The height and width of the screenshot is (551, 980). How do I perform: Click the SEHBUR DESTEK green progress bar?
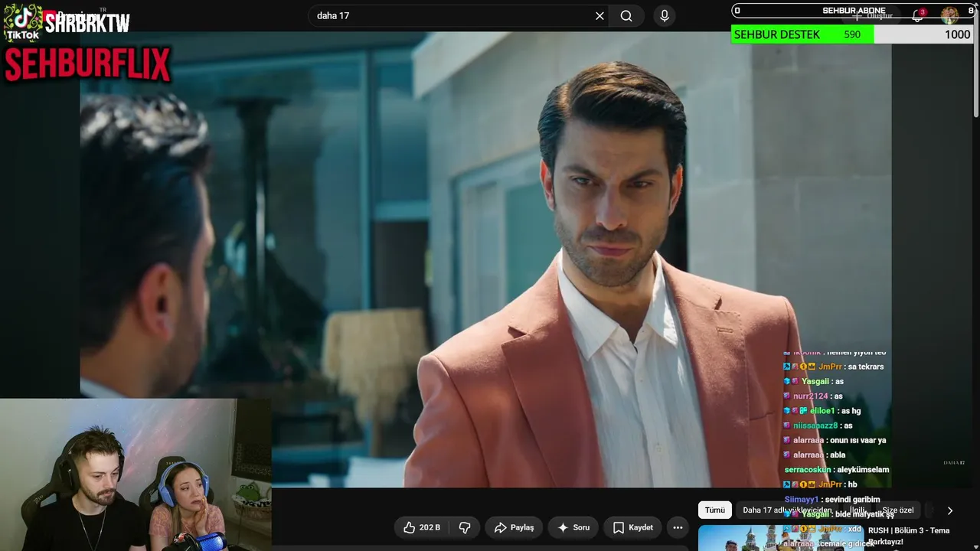coord(802,34)
